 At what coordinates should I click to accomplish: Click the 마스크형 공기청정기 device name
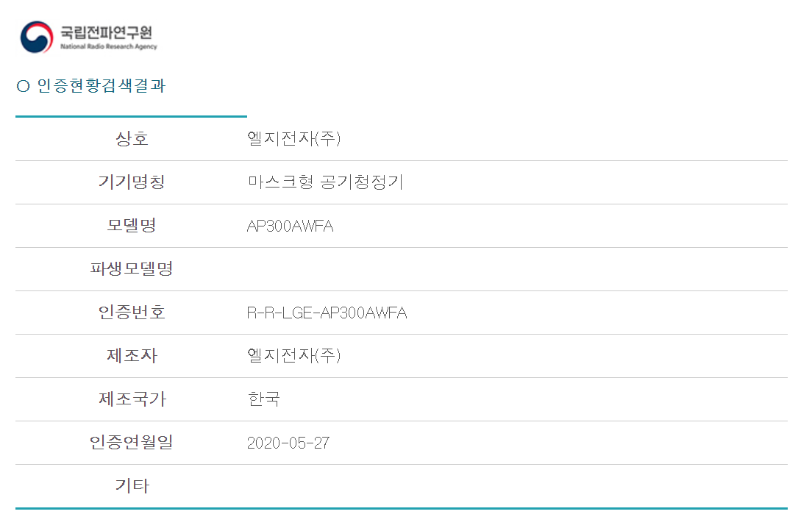point(325,182)
